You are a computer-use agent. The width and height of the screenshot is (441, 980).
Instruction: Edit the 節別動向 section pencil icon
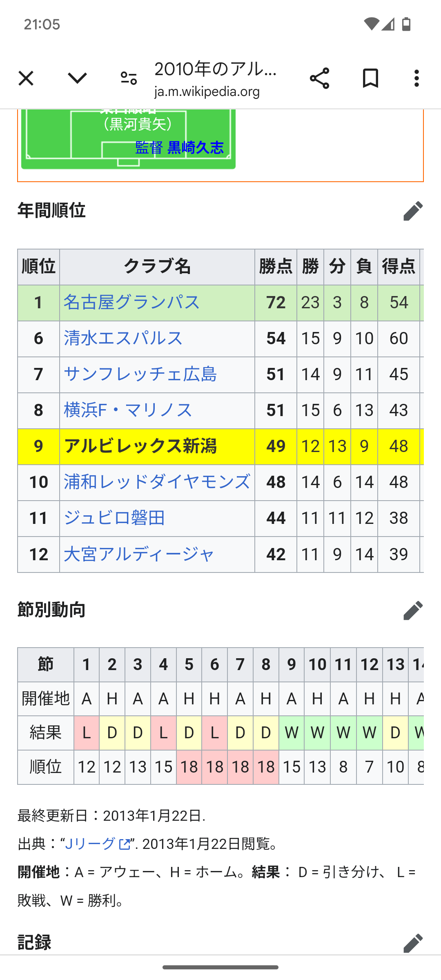pyautogui.click(x=413, y=610)
